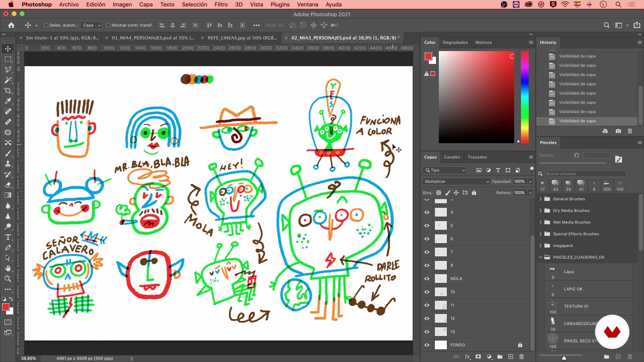This screenshot has height=362, width=644.
Task: Click the Buscar pinceles search field
Action: tap(585, 174)
